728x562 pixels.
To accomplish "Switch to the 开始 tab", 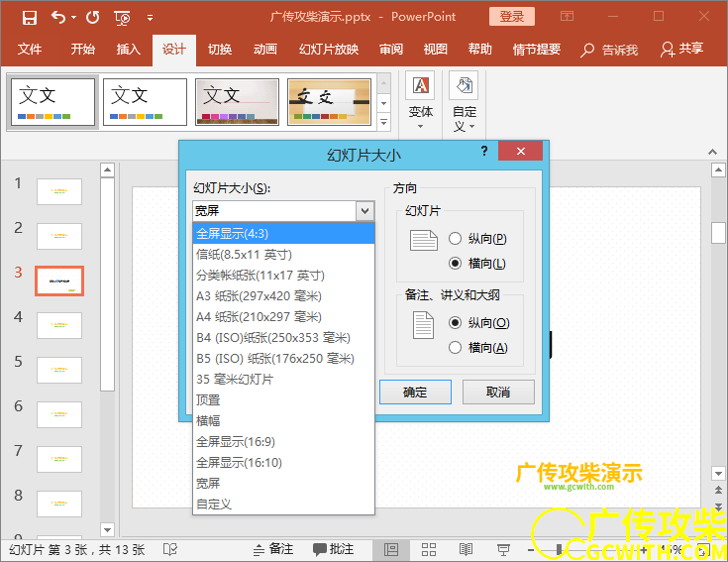I will [x=82, y=50].
